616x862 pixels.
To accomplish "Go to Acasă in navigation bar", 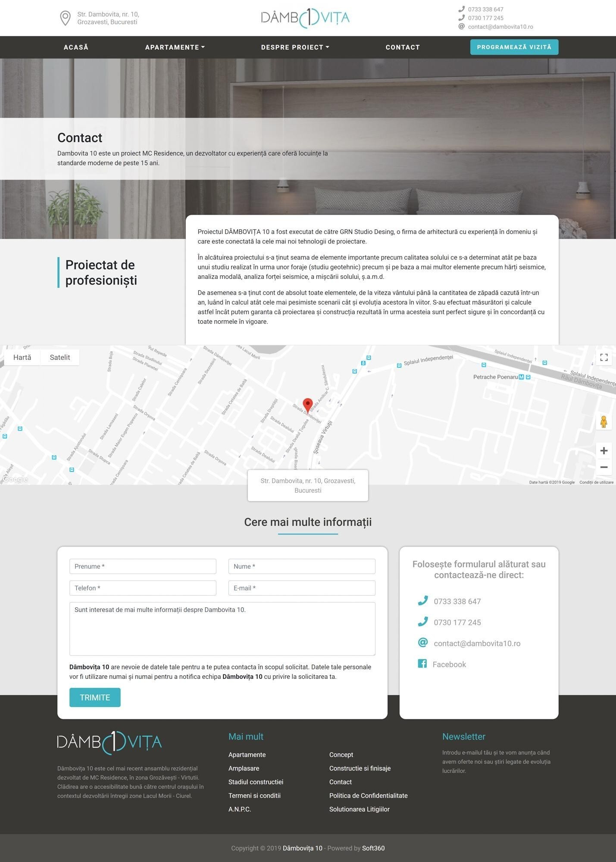I will pos(76,47).
